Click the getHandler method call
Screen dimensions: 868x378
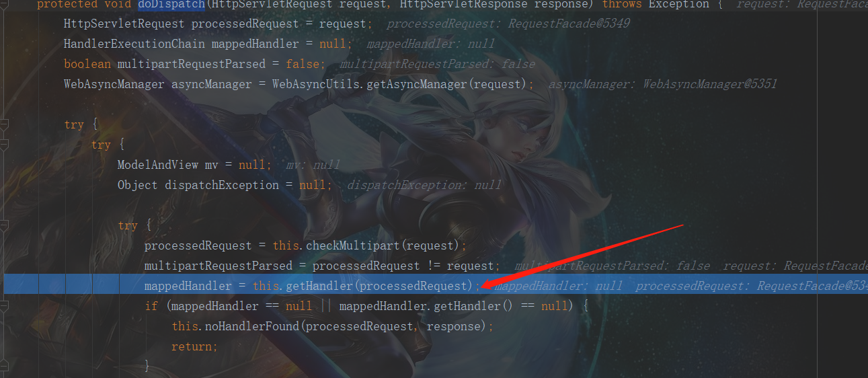[x=319, y=286]
